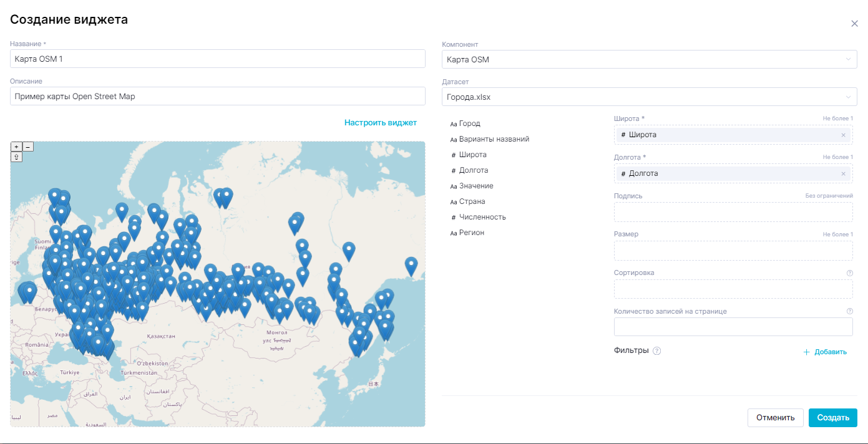Select the Численность field
The width and height of the screenshot is (868, 444).
pos(482,217)
